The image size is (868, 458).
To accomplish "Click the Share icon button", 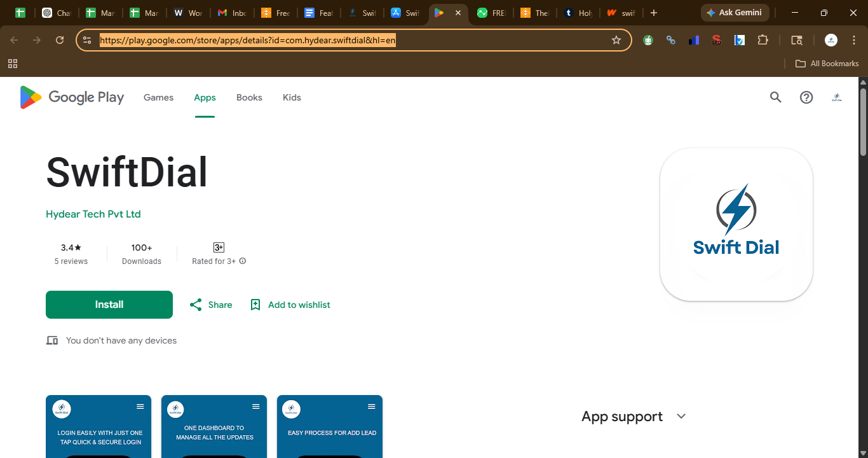I will (x=196, y=305).
